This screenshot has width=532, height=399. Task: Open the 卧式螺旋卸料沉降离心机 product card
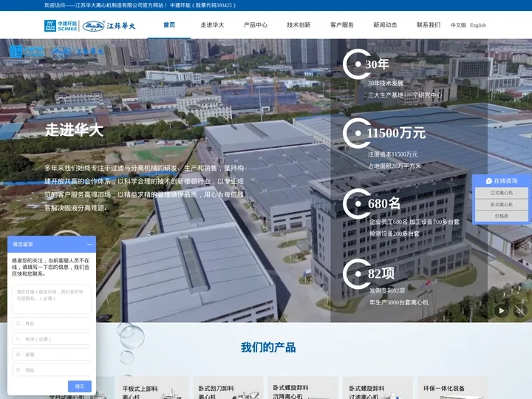[303, 388]
